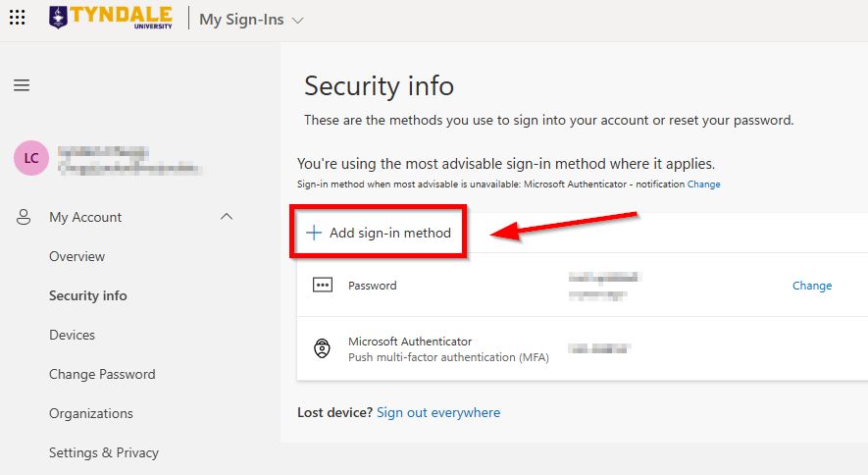Toggle the hamburger navigation menu
The image size is (868, 475).
tap(22, 85)
